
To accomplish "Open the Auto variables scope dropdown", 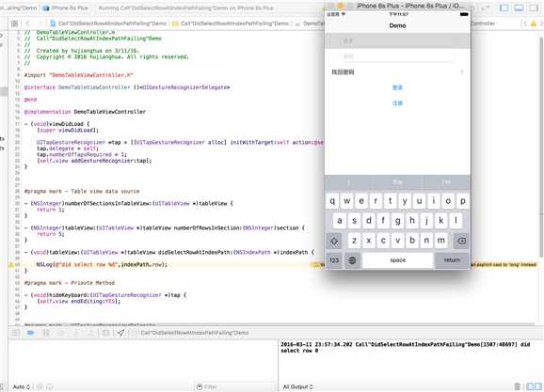I will (x=21, y=386).
